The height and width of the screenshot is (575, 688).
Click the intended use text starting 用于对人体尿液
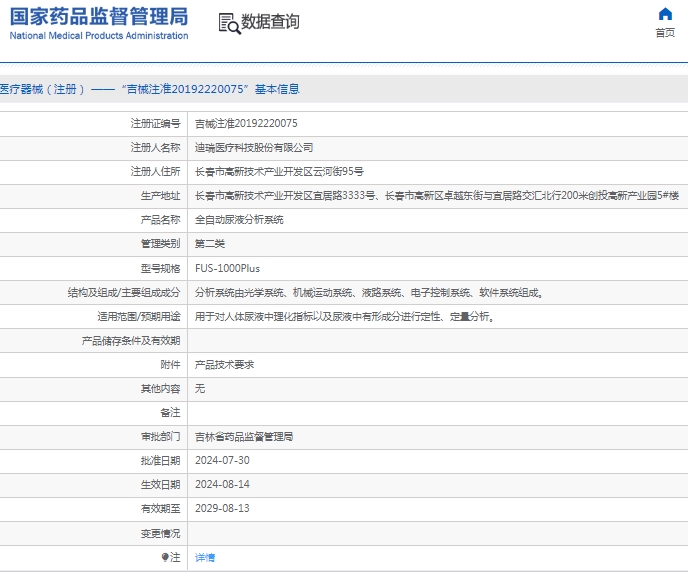click(344, 316)
